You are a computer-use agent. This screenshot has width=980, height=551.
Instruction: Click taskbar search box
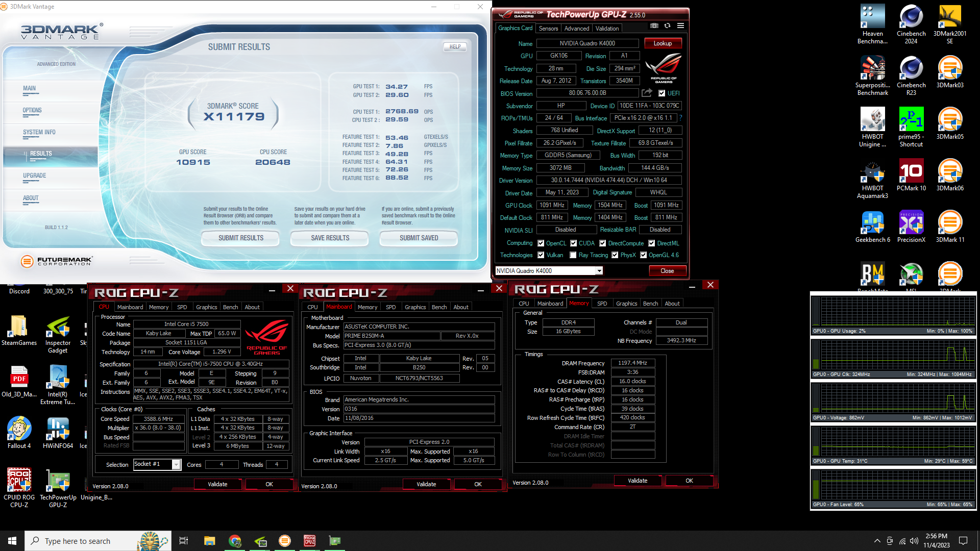(x=98, y=541)
